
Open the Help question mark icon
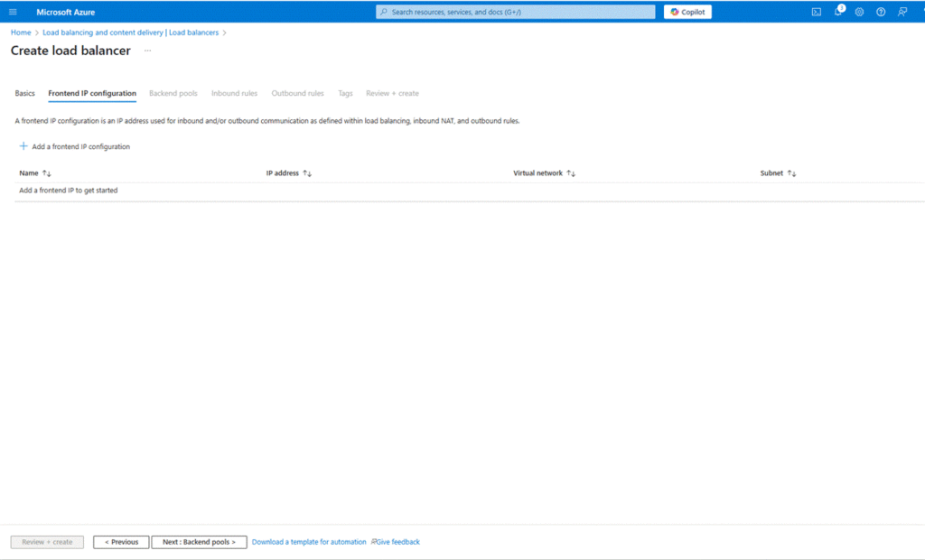pyautogui.click(x=881, y=12)
